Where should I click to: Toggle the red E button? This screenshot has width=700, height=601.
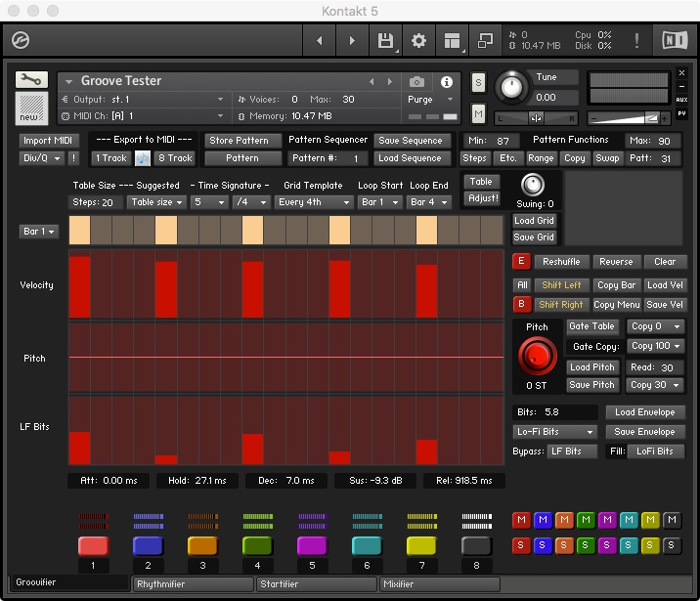tap(521, 262)
